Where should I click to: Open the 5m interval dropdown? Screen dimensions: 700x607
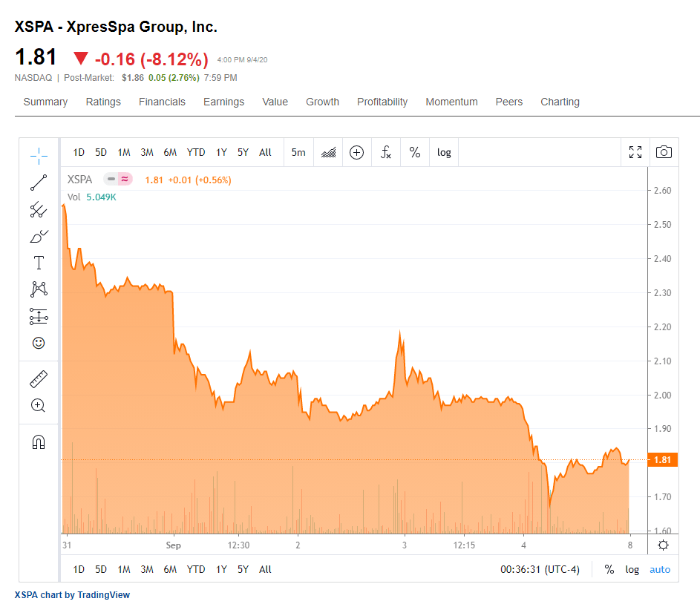point(298,153)
